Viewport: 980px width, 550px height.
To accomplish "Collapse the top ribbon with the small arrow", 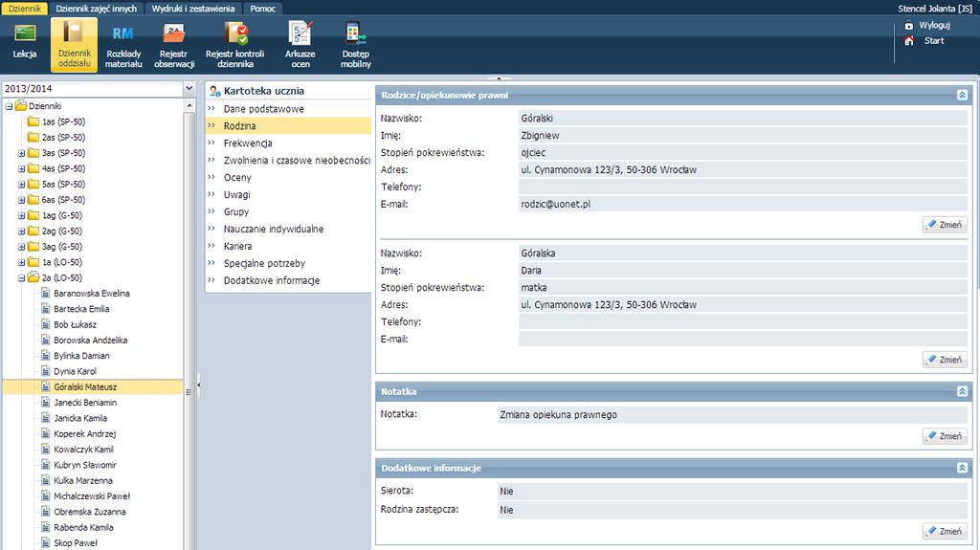I will pos(498,78).
